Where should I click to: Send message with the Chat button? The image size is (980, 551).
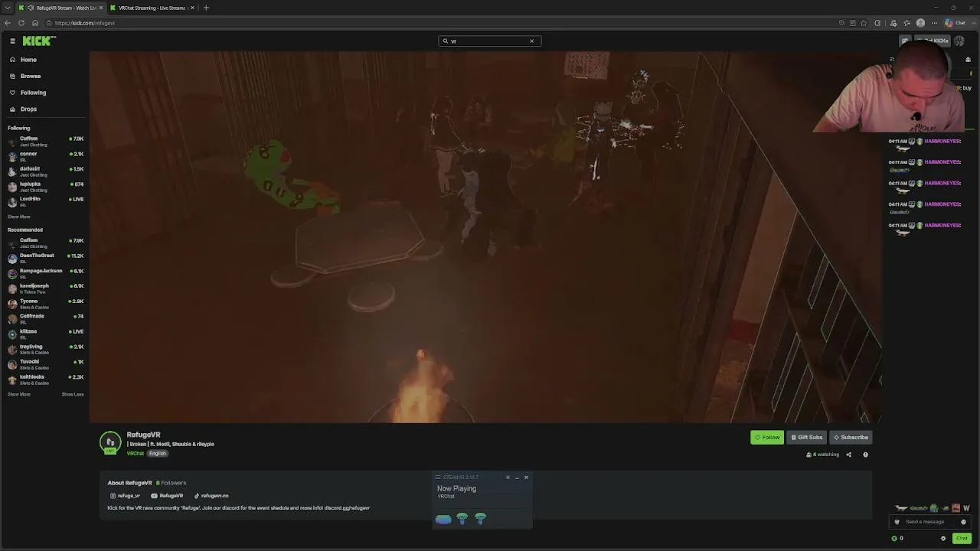click(962, 538)
